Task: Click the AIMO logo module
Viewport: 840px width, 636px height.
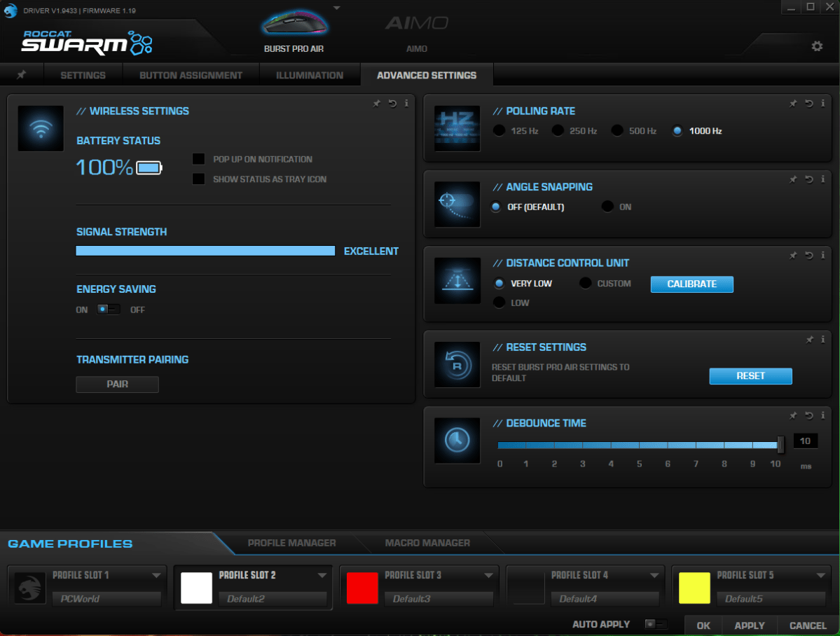Action: click(417, 23)
